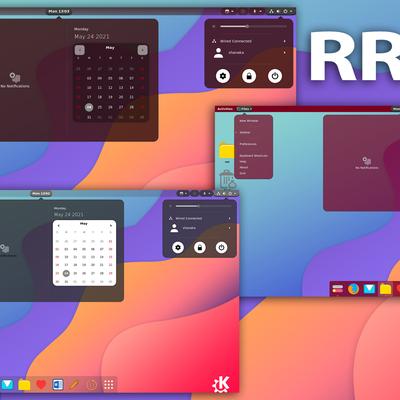
Task: Open leftmost indicator dropdown in bottom screenshot's panel
Action: coord(183,193)
